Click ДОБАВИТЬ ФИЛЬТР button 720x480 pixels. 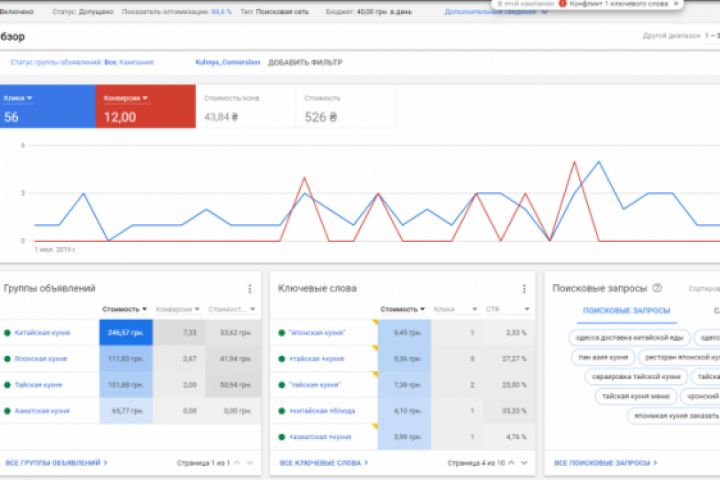[305, 62]
